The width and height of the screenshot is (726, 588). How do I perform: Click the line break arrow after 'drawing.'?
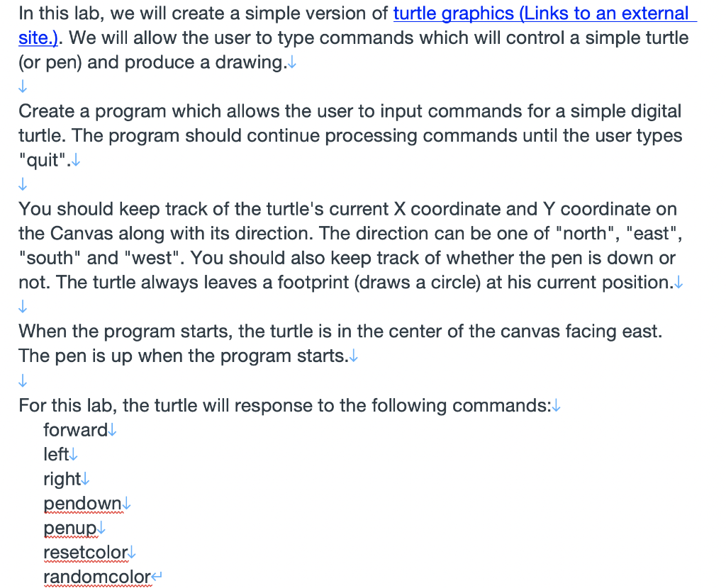point(292,63)
